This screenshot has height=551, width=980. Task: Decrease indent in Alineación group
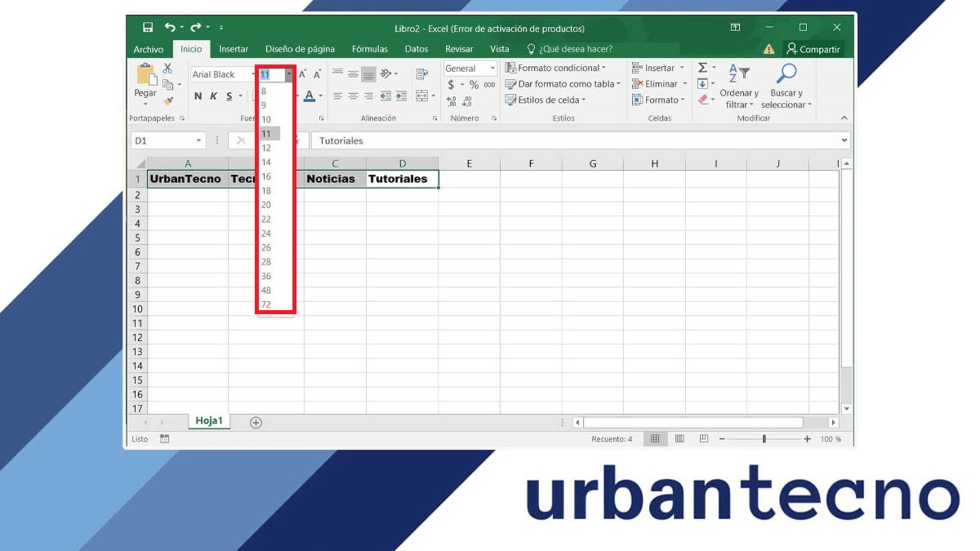386,96
